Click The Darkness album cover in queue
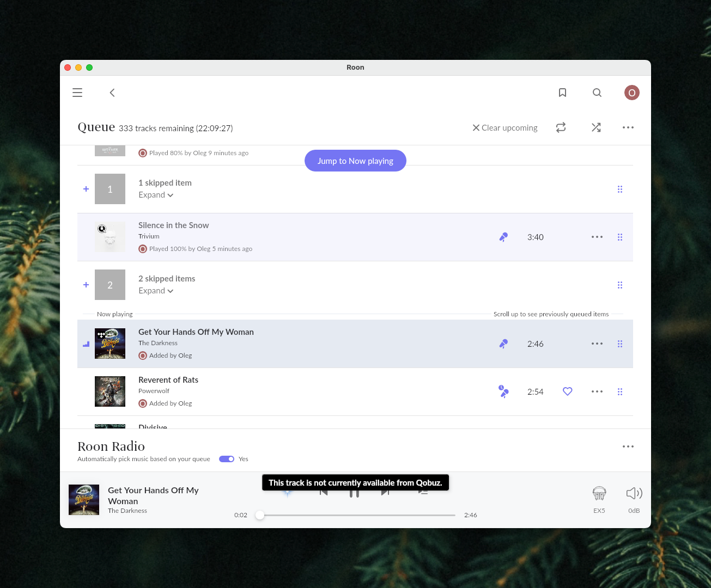711x588 pixels. pos(110,344)
